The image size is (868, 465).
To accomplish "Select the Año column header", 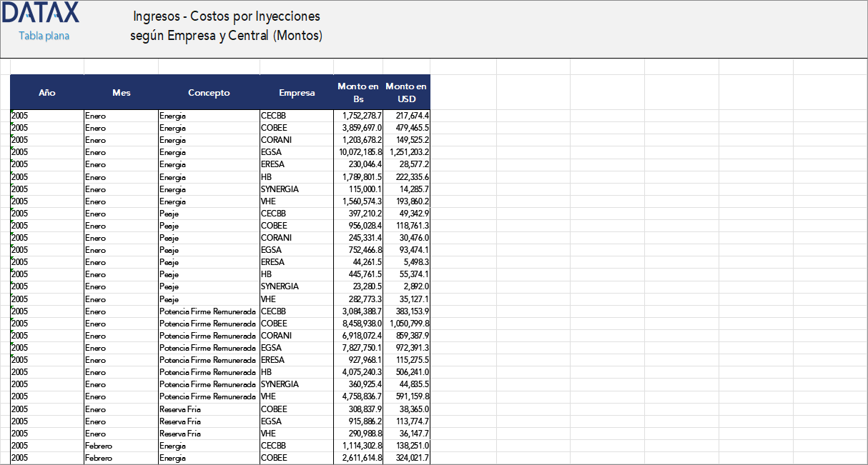I will pyautogui.click(x=47, y=92).
